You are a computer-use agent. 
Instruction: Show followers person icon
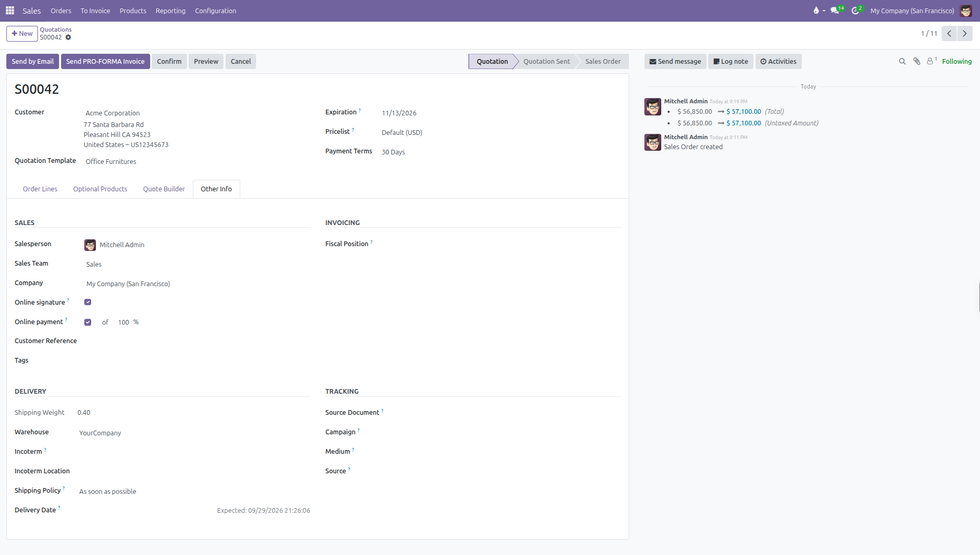click(x=932, y=61)
